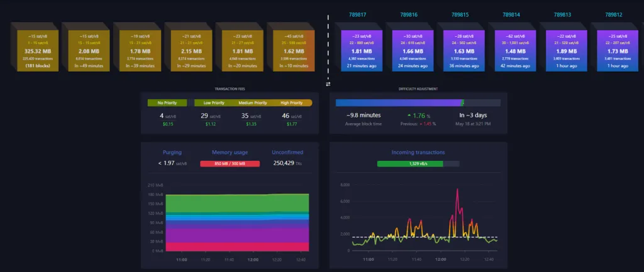Click the green band in the mempool chart
The image size is (644, 272).
[x=237, y=203]
